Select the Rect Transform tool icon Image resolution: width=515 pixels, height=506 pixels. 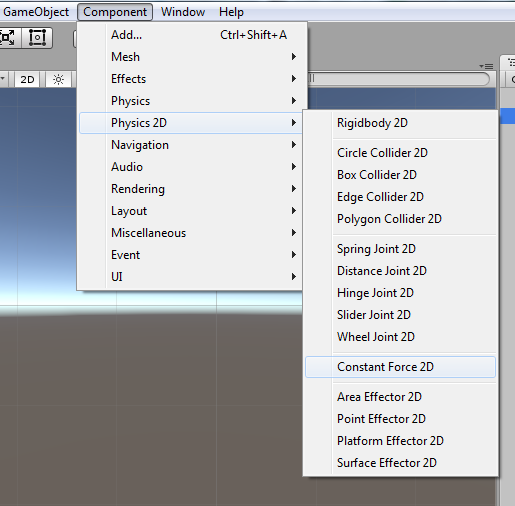(x=37, y=38)
